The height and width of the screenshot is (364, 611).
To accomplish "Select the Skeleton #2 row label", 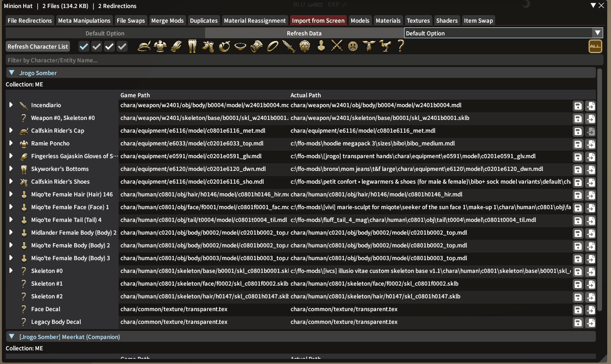I will point(47,296).
